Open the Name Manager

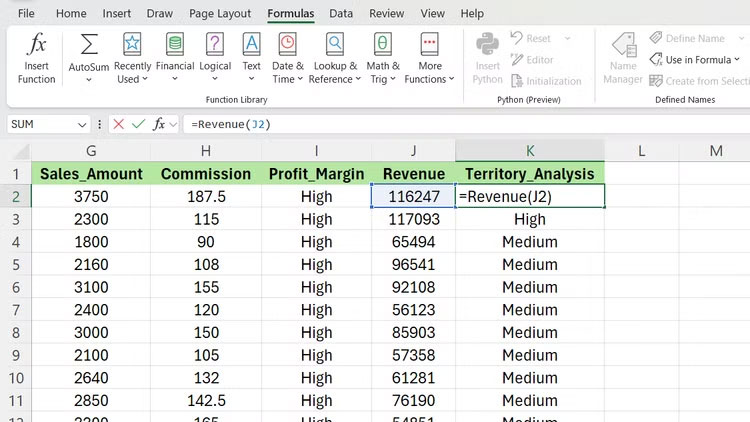tap(623, 56)
